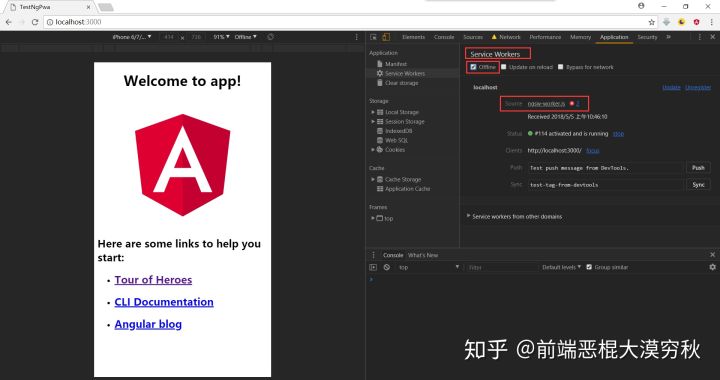Open the Offline throttling dropdown

(246, 37)
